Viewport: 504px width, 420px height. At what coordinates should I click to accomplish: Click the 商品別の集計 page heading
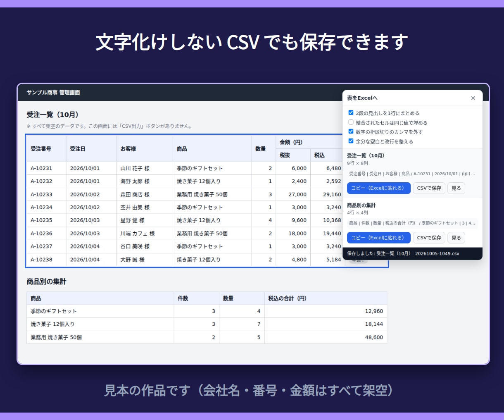pyautogui.click(x=46, y=282)
